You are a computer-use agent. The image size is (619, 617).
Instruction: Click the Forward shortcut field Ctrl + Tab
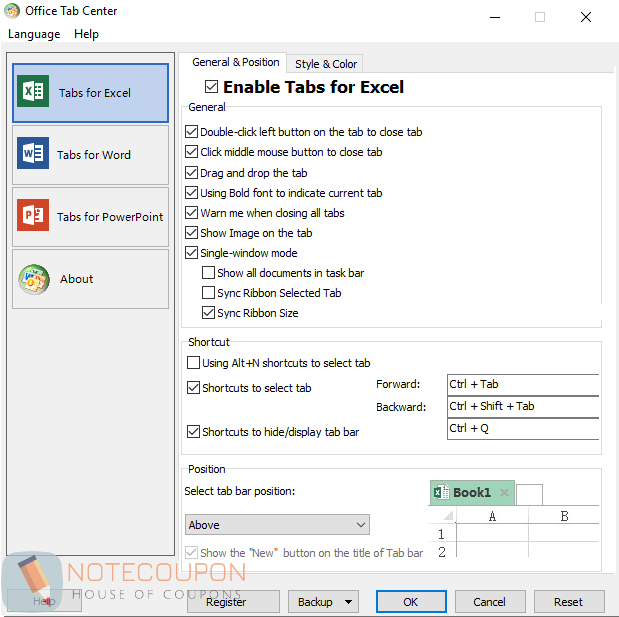[523, 384]
